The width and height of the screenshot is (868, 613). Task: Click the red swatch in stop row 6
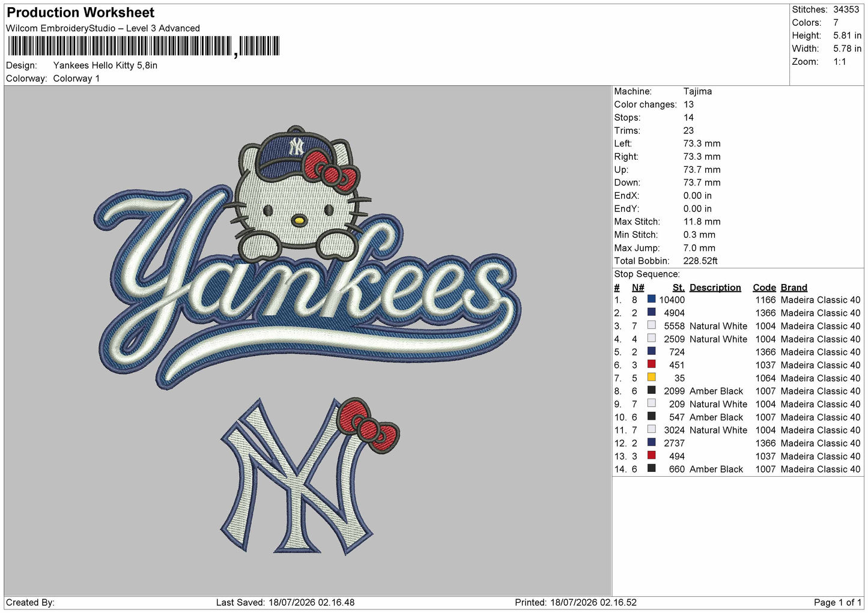click(651, 364)
